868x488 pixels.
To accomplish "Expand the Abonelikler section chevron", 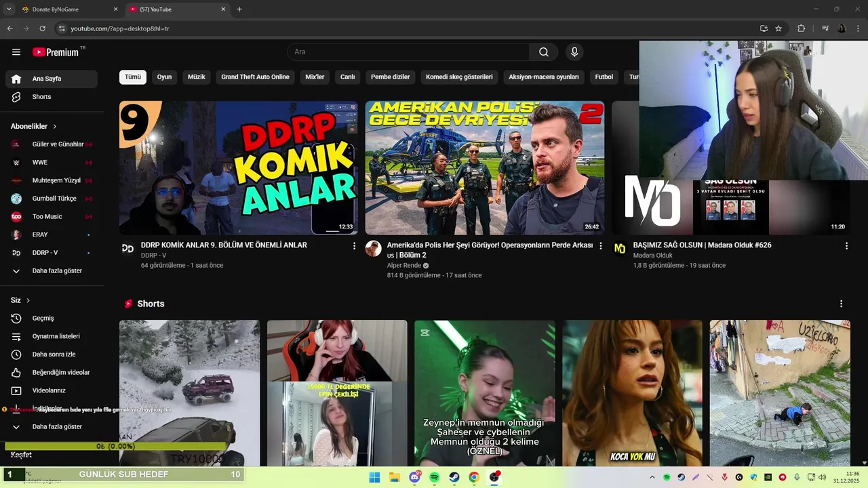I will click(55, 127).
